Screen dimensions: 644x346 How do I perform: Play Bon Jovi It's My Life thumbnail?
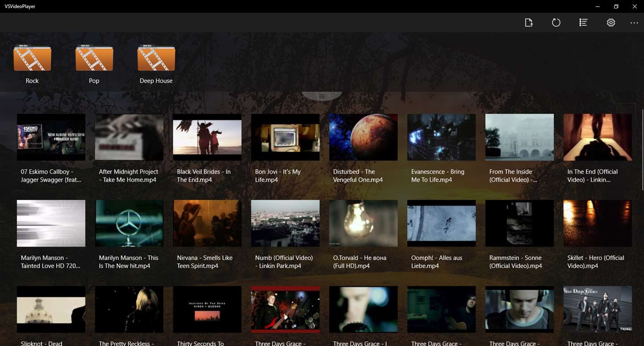pyautogui.click(x=285, y=137)
